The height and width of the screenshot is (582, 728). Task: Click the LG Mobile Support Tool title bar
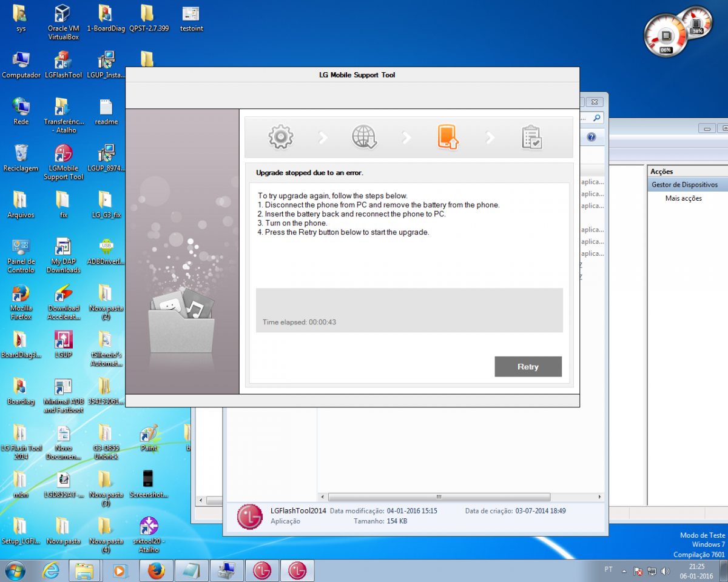(x=352, y=75)
